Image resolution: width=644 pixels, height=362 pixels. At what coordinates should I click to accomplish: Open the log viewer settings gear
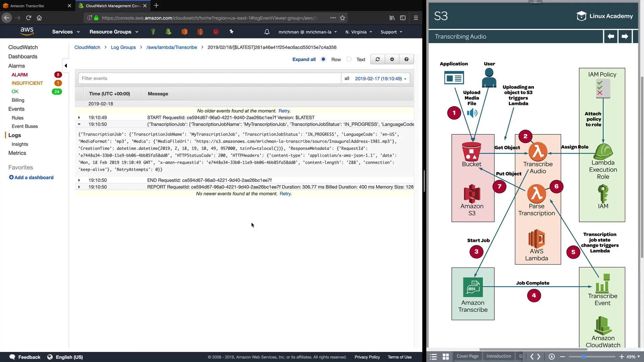[392, 59]
